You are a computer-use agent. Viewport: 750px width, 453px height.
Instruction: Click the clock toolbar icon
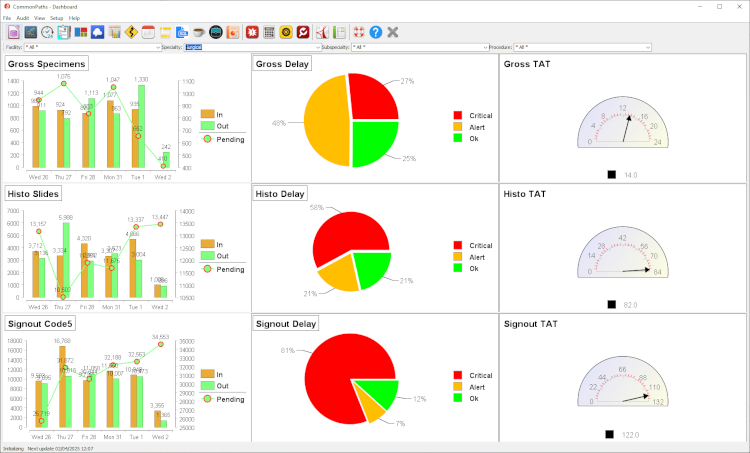[47, 32]
